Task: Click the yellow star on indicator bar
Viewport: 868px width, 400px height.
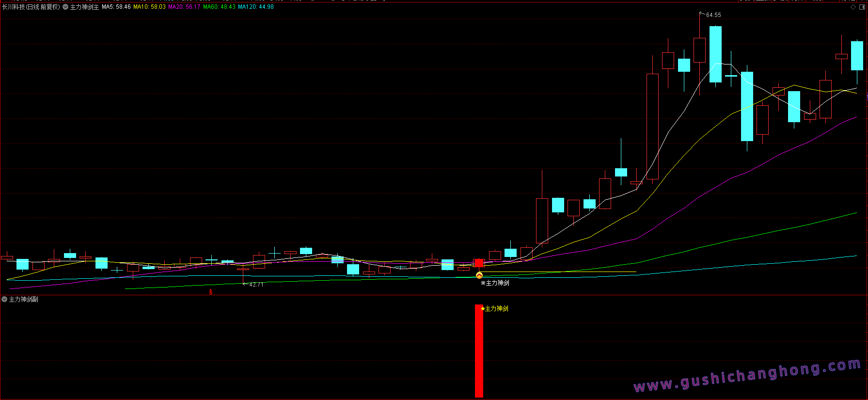Action: [482, 309]
